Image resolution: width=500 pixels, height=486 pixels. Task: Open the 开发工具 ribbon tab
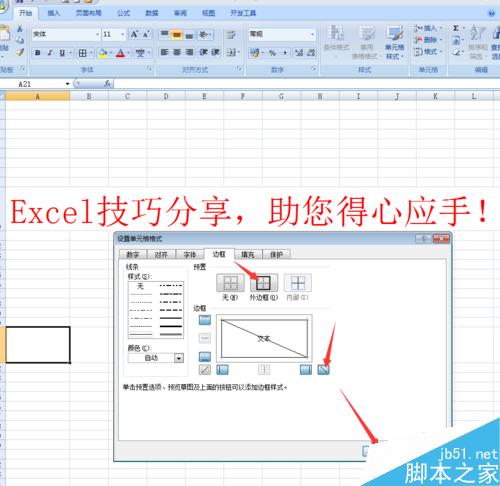tap(243, 13)
